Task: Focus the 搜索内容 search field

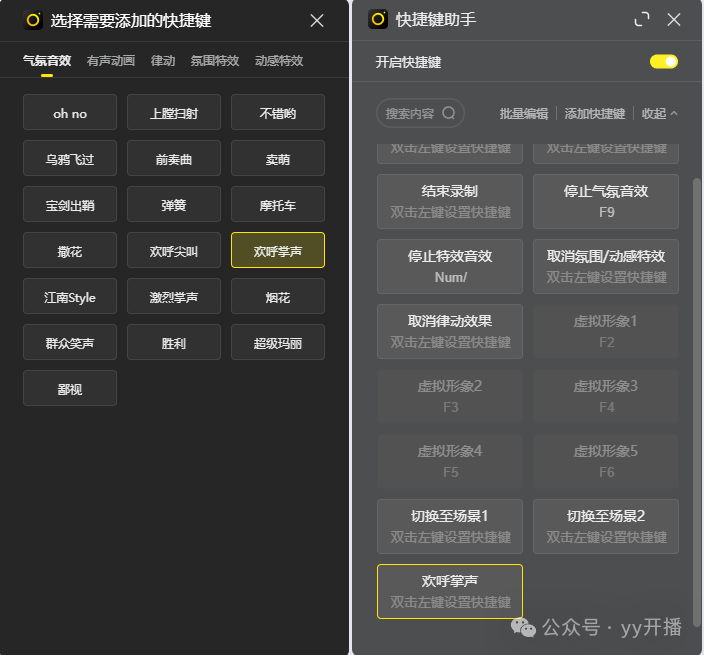Action: (x=410, y=113)
